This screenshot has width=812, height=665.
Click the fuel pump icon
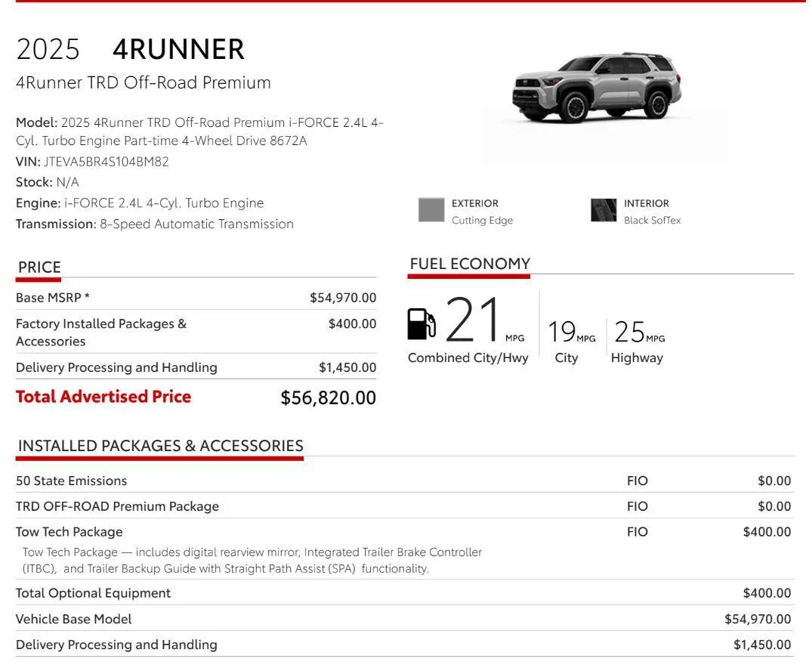click(421, 323)
